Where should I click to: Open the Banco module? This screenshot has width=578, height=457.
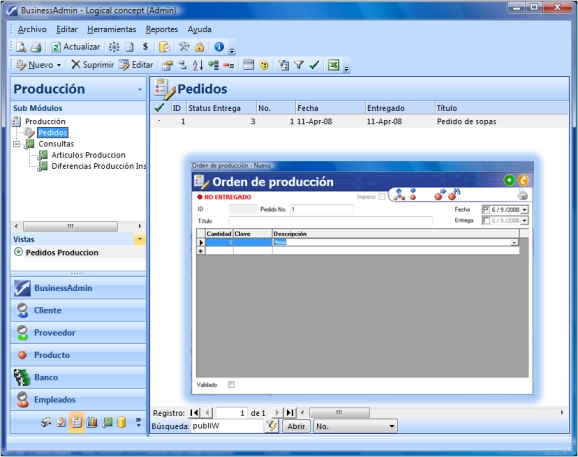78,377
